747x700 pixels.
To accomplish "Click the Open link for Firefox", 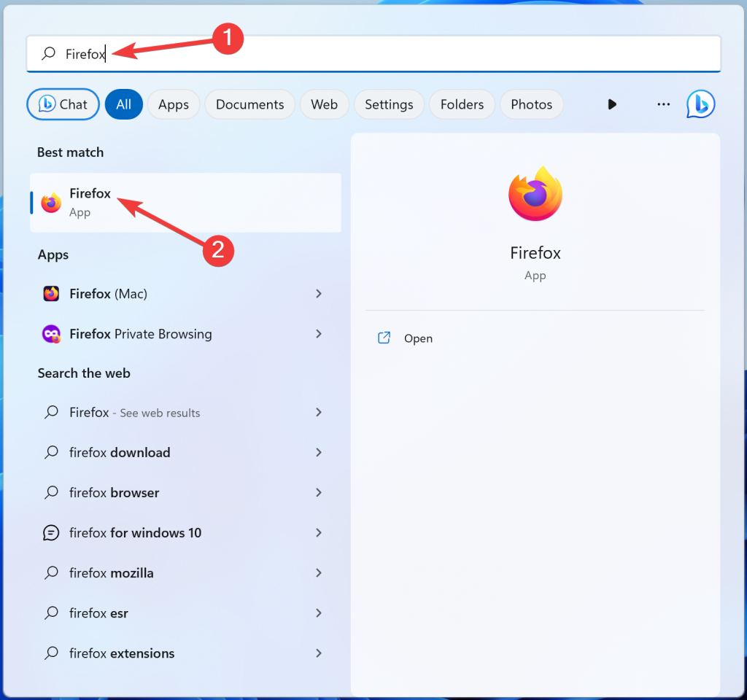I will click(x=418, y=338).
